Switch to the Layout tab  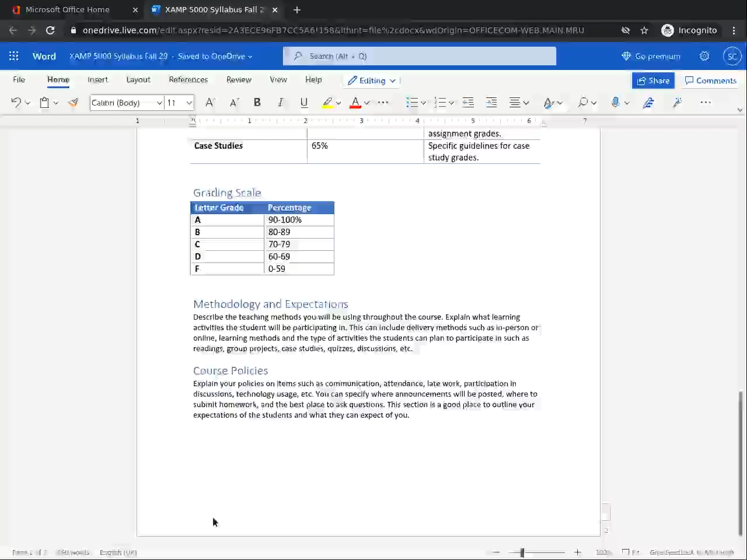point(138,79)
